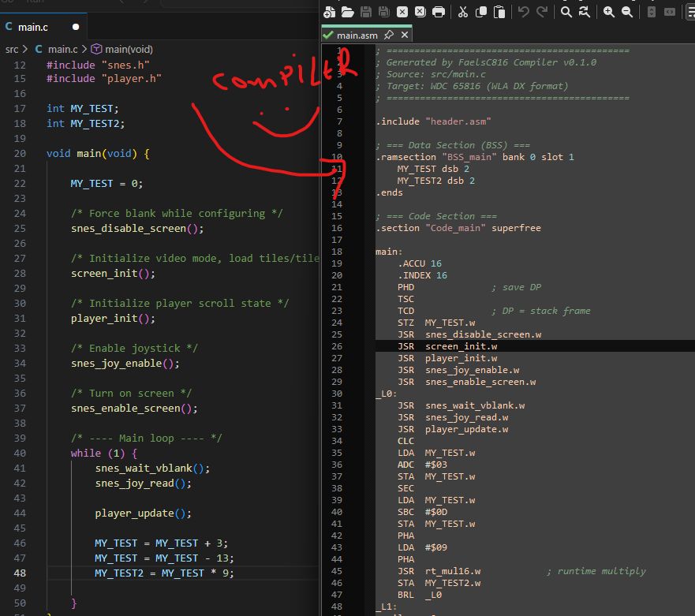
Task: Print the document with the printer icon
Action: pyautogui.click(x=439, y=12)
